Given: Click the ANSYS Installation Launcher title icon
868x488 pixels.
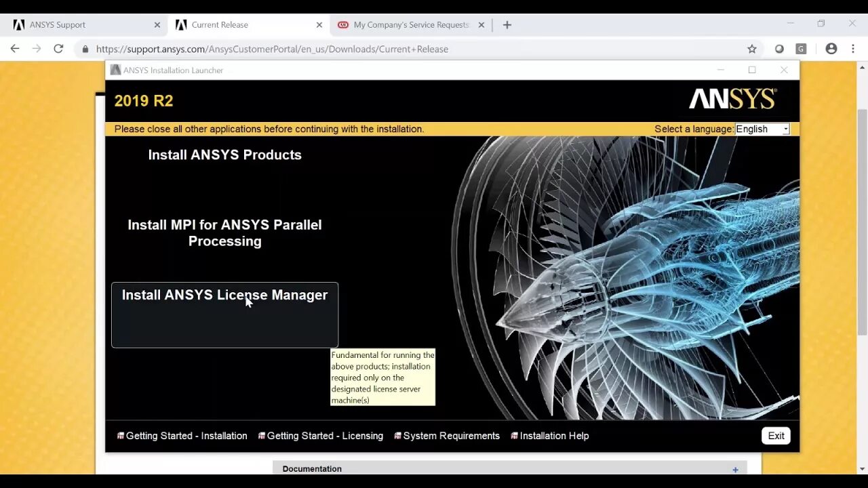Looking at the screenshot, I should 115,70.
